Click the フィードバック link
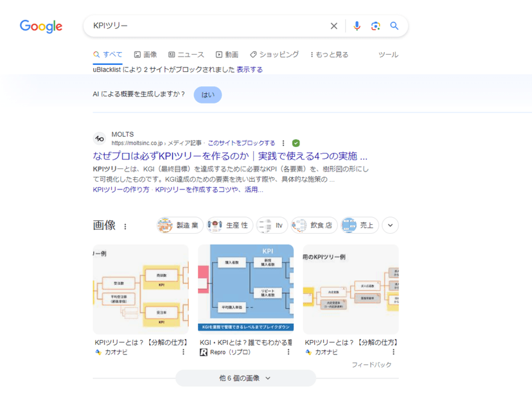Viewport: 532px width, 397px height. 371,365
